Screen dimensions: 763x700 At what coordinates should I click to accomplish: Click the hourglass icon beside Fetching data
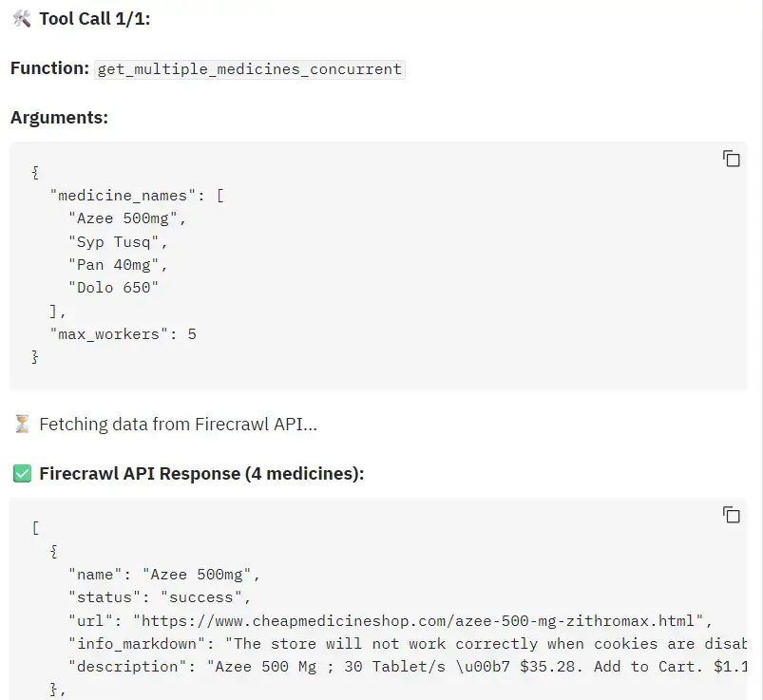22,424
